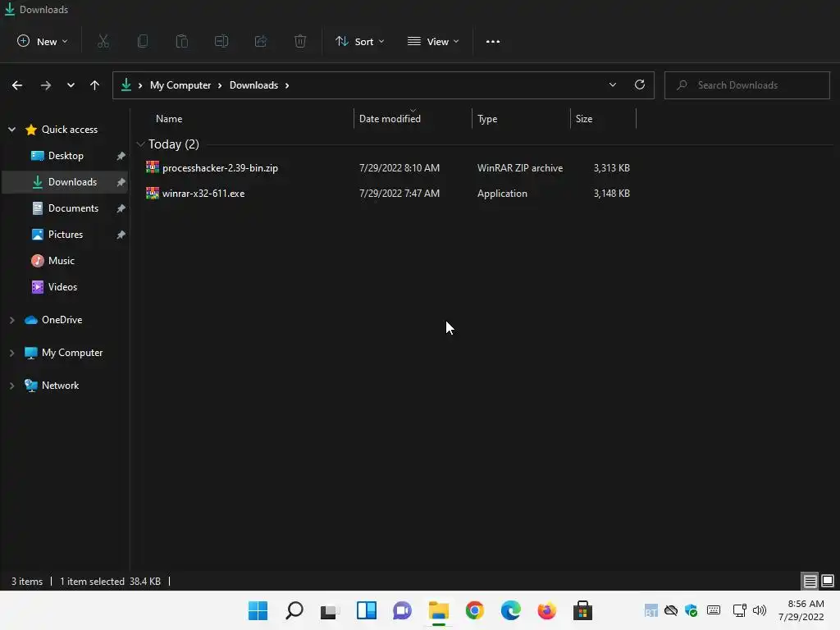Go back with the left arrow
The height and width of the screenshot is (630, 840).
[x=17, y=85]
